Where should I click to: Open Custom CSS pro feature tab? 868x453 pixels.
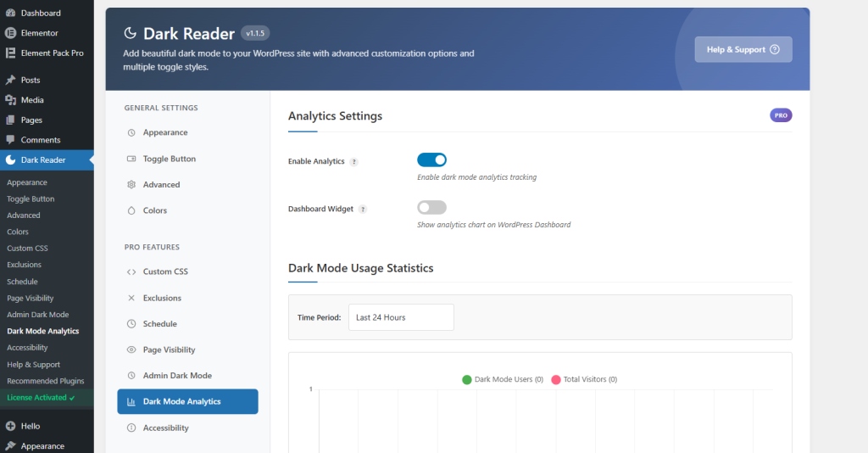[187, 272]
